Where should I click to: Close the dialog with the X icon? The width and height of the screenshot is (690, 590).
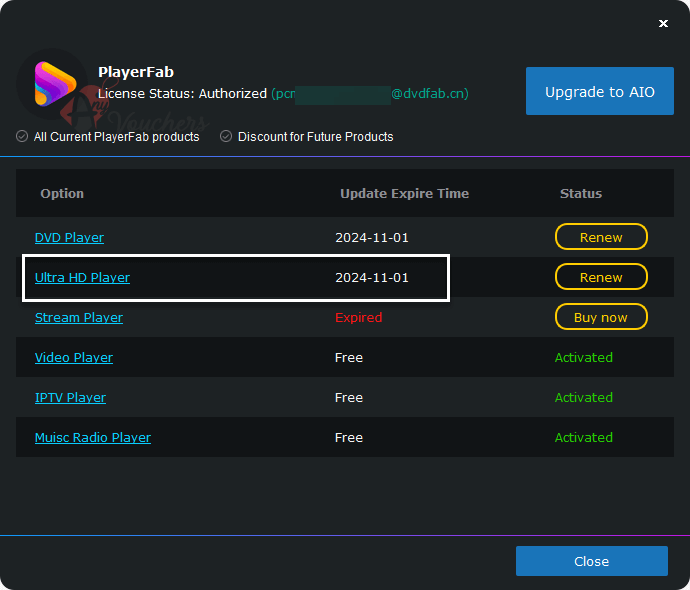coord(663,23)
